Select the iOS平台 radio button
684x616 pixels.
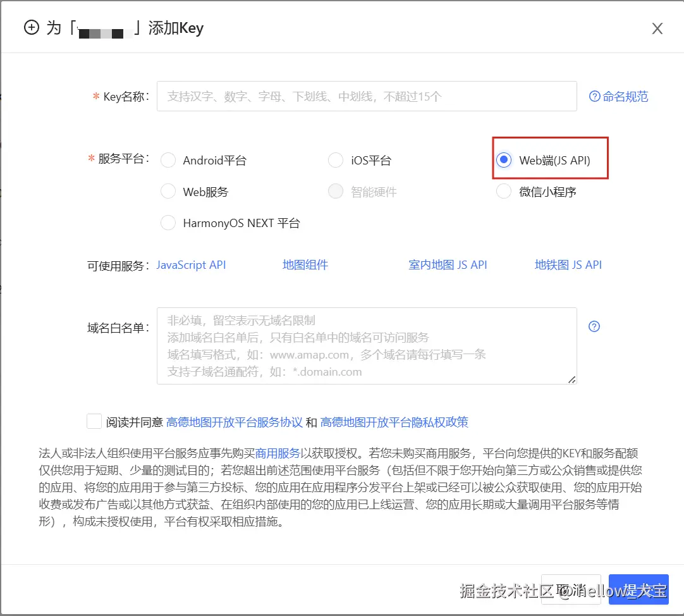click(x=336, y=160)
